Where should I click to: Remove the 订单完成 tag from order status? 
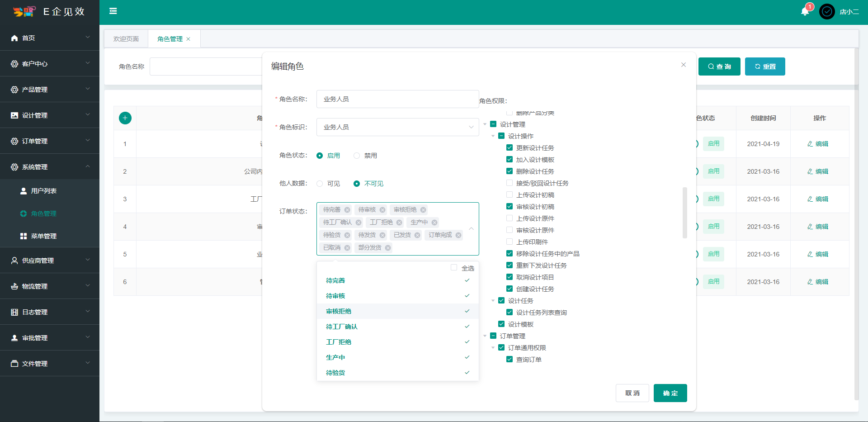pos(458,235)
